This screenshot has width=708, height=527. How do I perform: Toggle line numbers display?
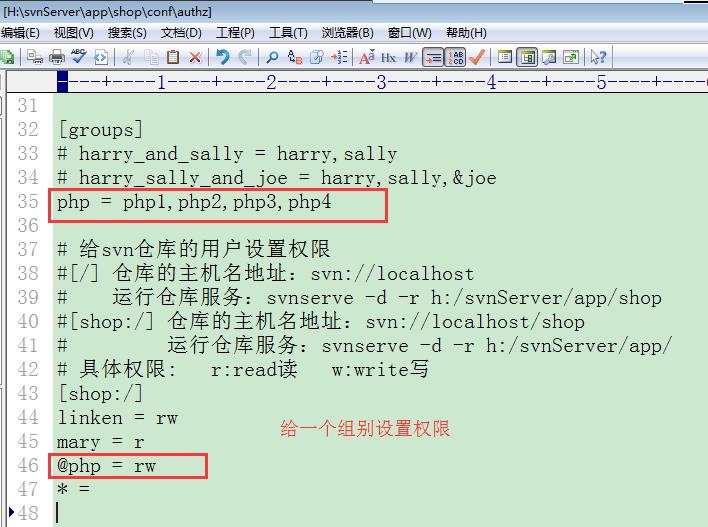[455, 57]
